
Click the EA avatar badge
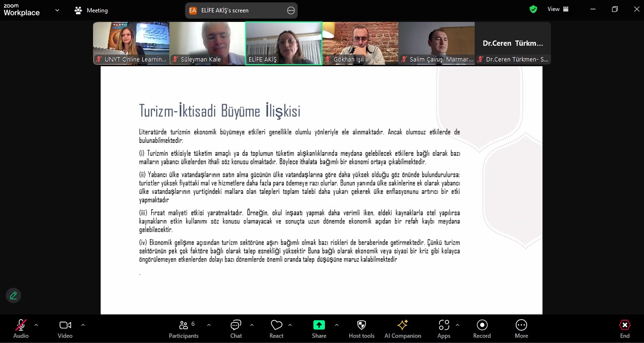(193, 10)
